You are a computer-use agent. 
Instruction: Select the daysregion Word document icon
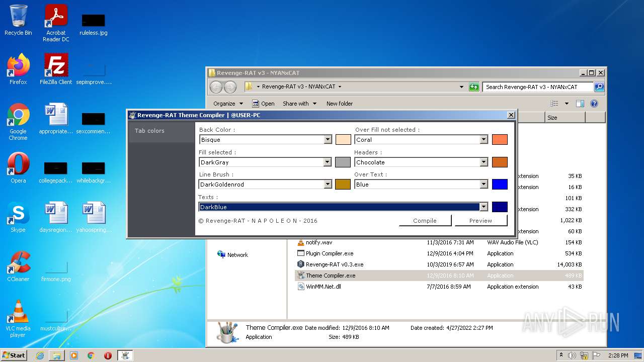pos(56,217)
